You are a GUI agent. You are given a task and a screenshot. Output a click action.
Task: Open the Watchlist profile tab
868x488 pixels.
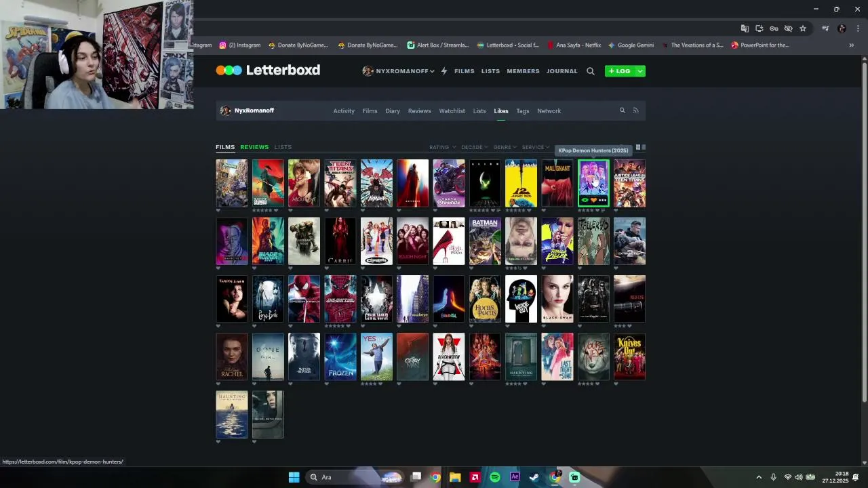click(x=452, y=111)
